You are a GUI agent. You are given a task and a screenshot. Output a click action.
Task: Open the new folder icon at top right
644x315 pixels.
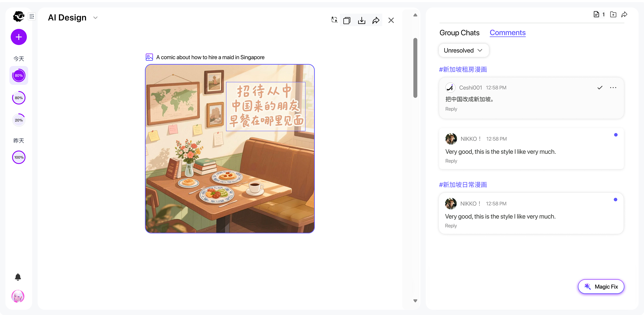pos(613,14)
